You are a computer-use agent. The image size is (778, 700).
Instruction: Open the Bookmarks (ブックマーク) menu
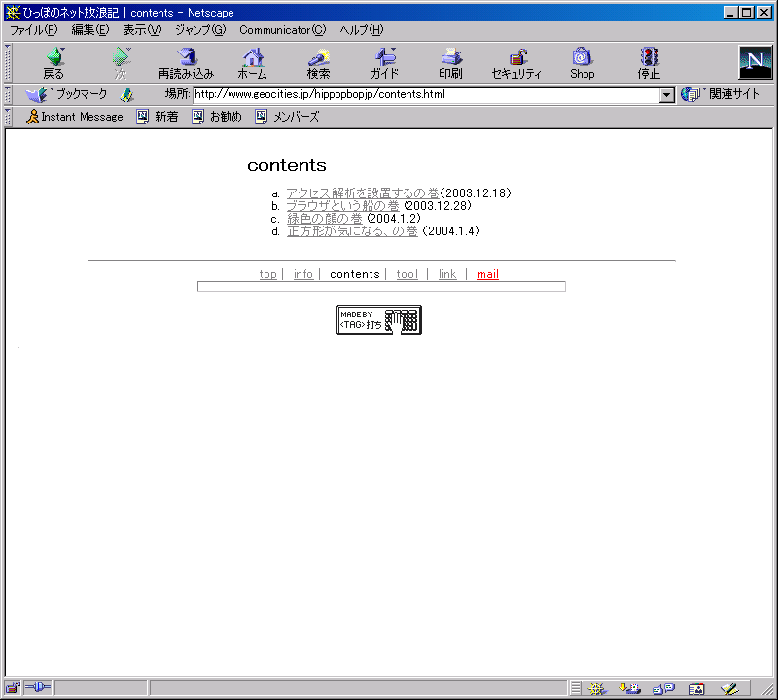coord(67,94)
